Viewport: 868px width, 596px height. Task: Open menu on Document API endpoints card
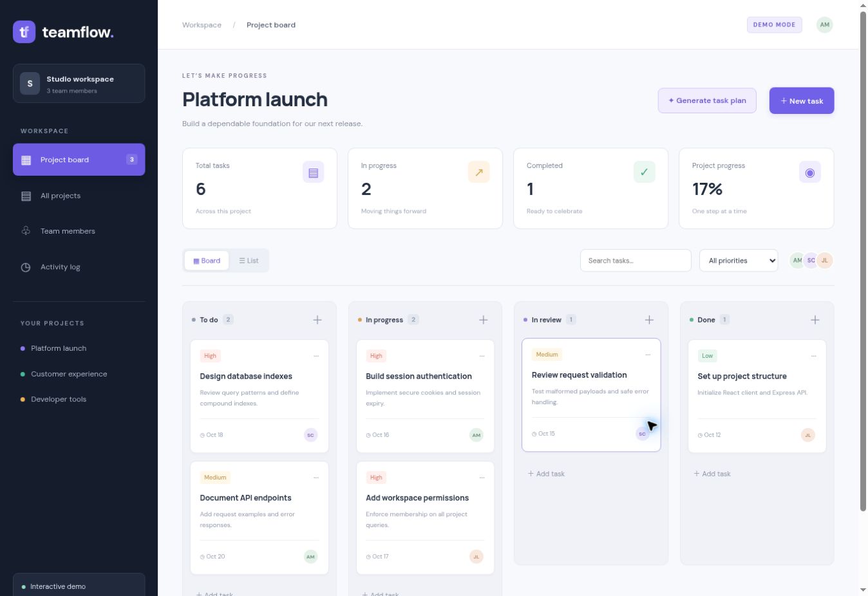(x=316, y=478)
